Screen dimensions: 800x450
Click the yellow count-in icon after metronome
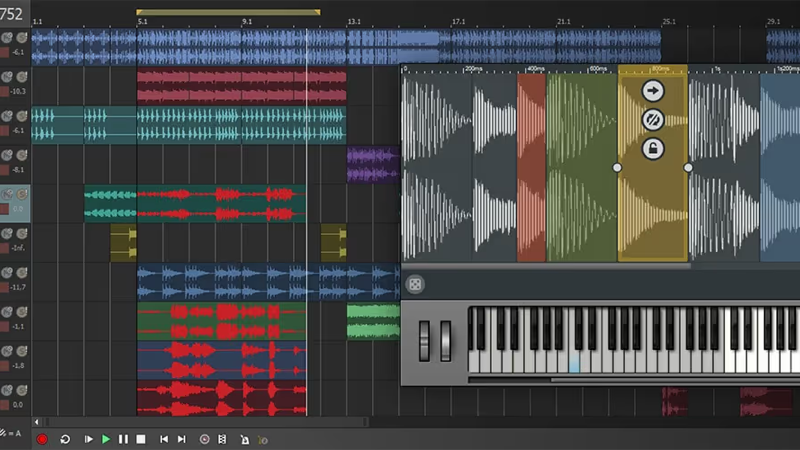coord(263,440)
